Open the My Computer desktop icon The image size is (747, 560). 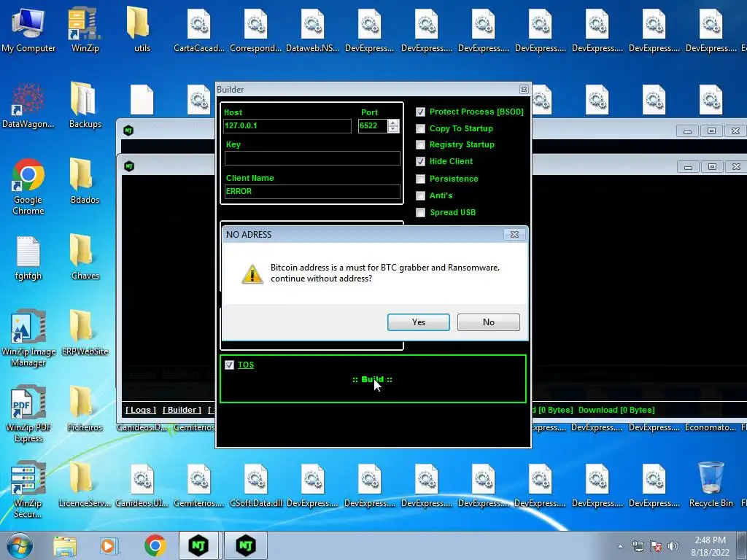[28, 29]
